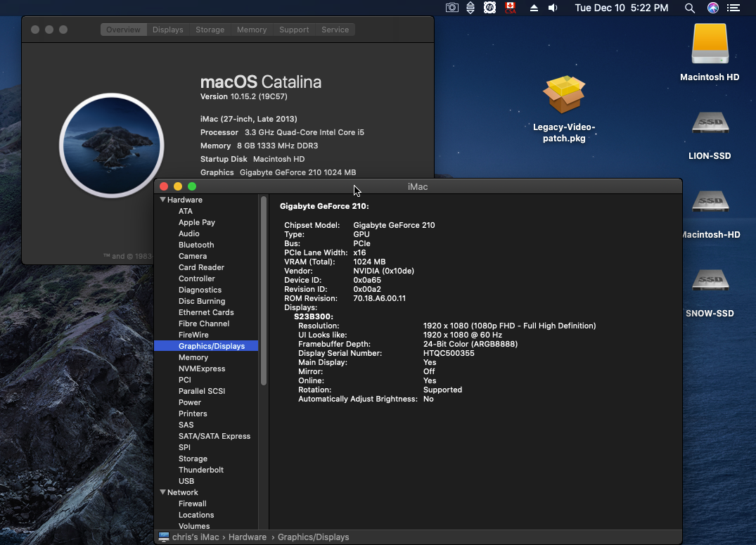Click the date and time in menu bar
The width and height of the screenshot is (756, 545).
pos(621,8)
